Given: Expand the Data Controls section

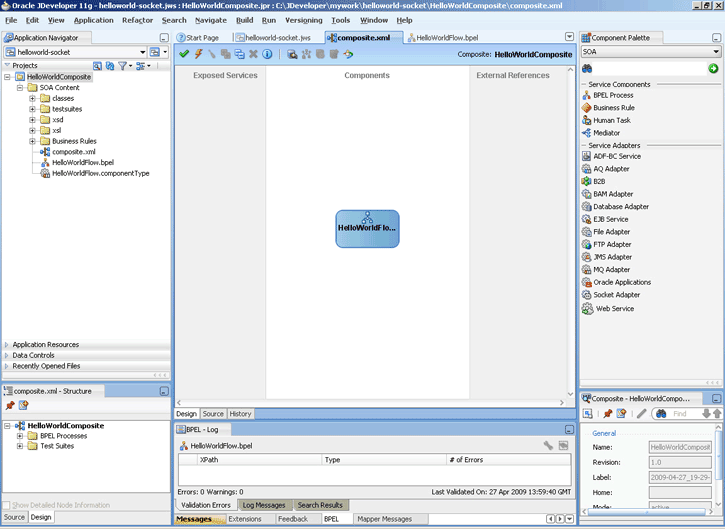Looking at the screenshot, I should point(6,355).
